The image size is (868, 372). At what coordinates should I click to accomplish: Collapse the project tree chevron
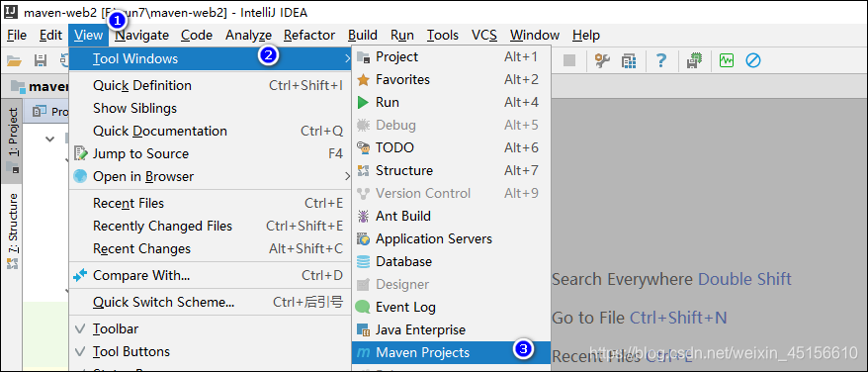tap(50, 139)
